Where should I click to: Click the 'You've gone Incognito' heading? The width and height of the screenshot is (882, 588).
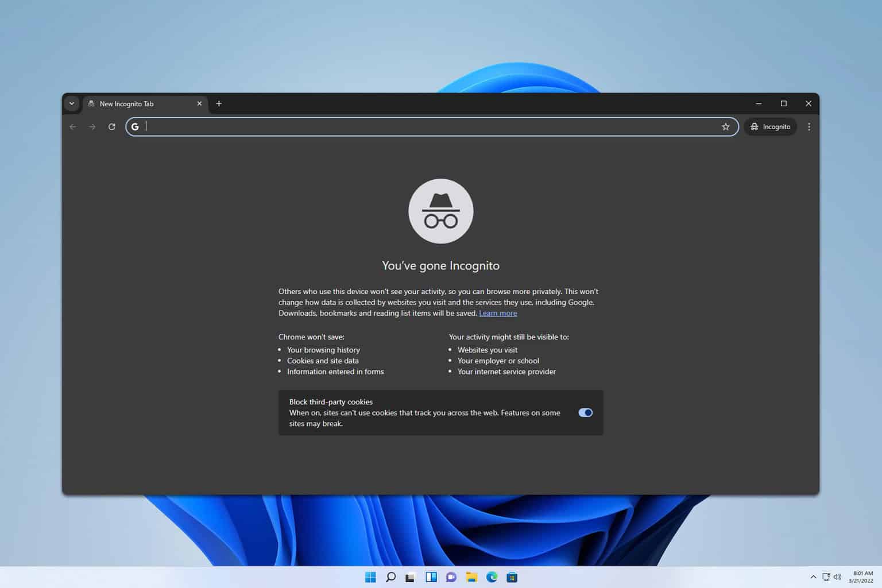point(441,265)
